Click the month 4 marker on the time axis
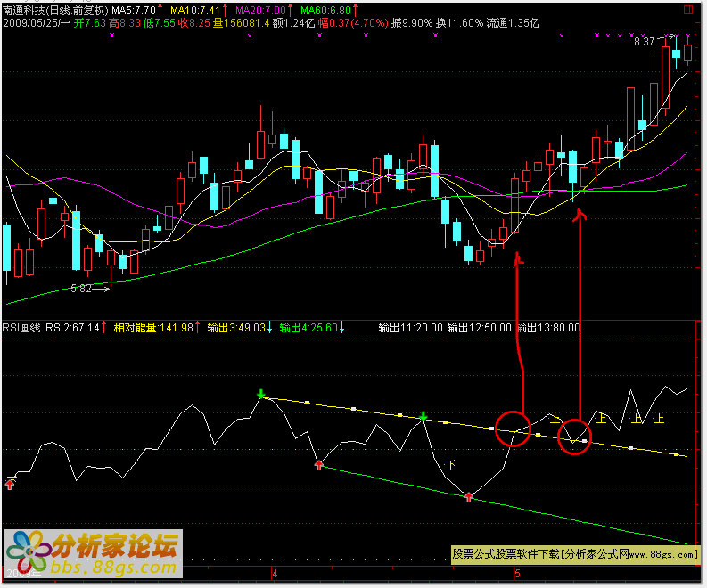The width and height of the screenshot is (707, 588). point(275,574)
